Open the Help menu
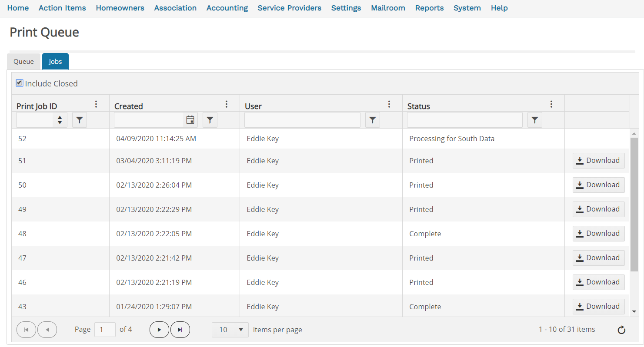Image resolution: width=644 pixels, height=347 pixels. coord(499,8)
